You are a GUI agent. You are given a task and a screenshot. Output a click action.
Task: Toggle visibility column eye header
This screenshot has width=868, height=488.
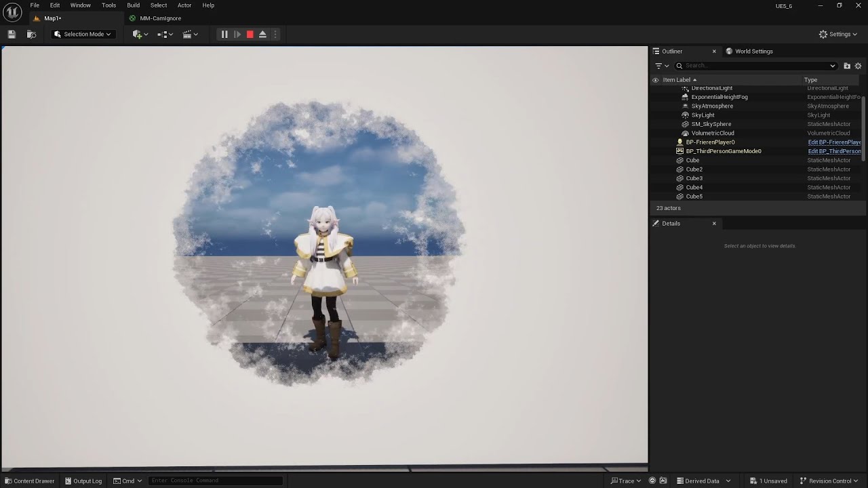(x=655, y=80)
